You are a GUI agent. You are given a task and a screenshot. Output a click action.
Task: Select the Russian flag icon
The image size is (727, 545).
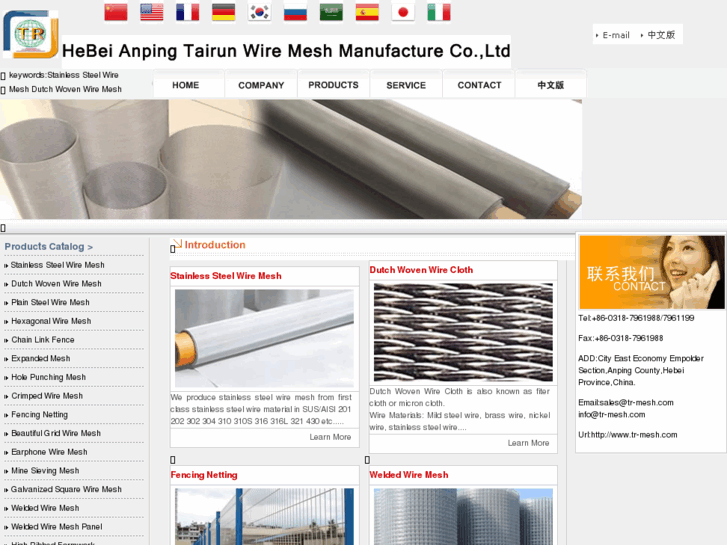pos(295,12)
